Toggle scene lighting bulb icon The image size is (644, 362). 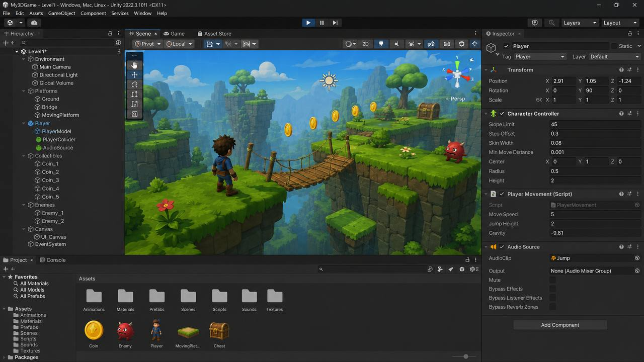(381, 44)
